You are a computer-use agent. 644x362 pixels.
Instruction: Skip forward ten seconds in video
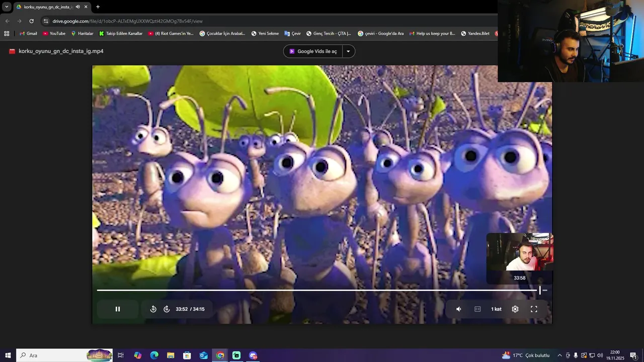[x=167, y=309]
